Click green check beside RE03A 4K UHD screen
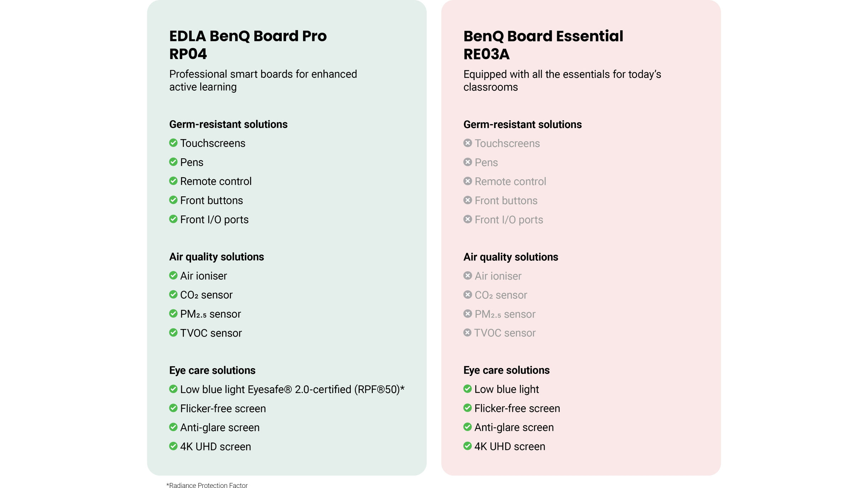The image size is (868, 488). point(467,446)
